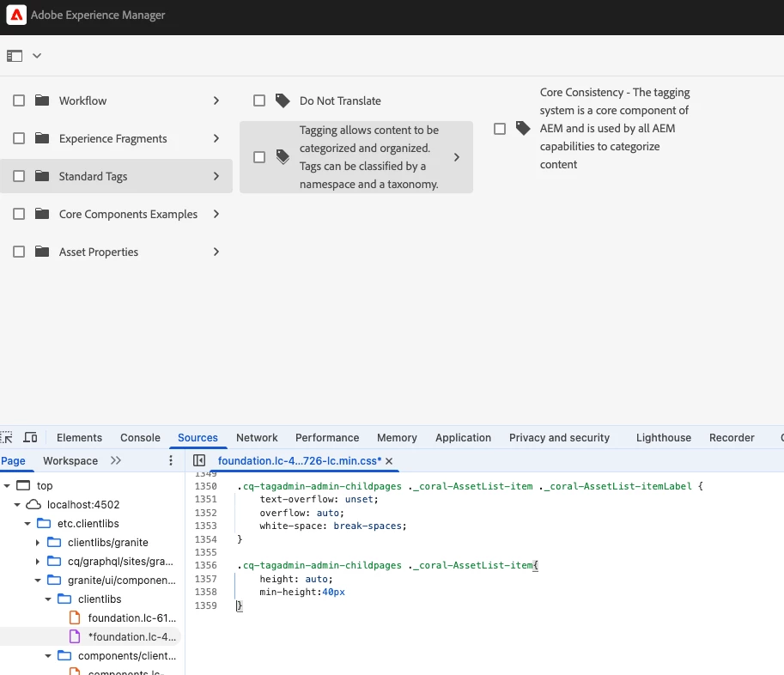
Task: Expand the Core Components Examples chevron
Action: 216,214
